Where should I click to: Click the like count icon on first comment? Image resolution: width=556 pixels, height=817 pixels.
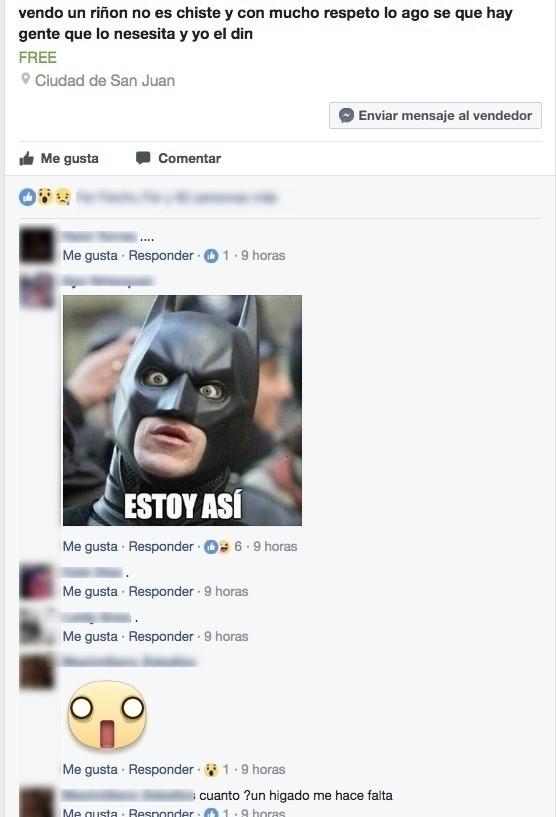pyautogui.click(x=211, y=256)
